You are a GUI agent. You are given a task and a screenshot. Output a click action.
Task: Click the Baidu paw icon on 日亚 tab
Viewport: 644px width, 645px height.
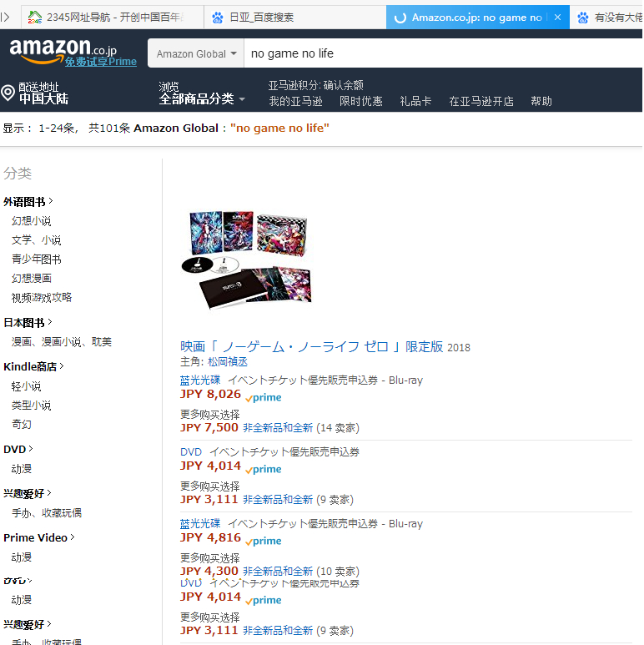(218, 18)
